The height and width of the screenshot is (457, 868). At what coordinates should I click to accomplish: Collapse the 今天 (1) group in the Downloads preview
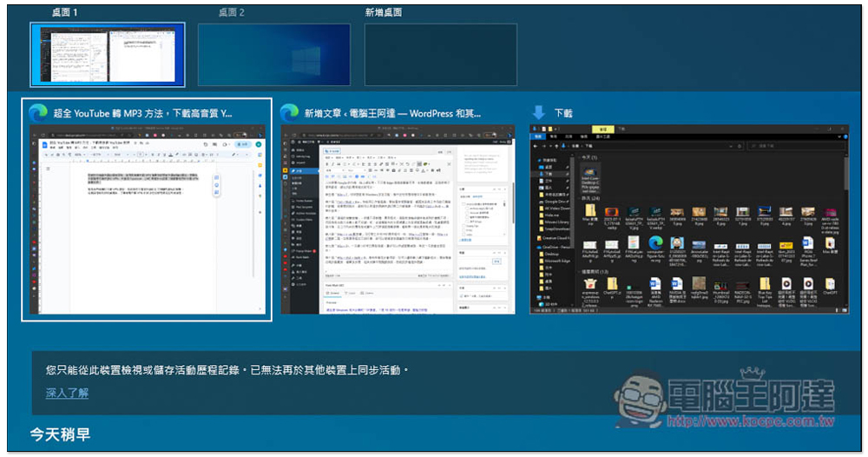click(579, 157)
